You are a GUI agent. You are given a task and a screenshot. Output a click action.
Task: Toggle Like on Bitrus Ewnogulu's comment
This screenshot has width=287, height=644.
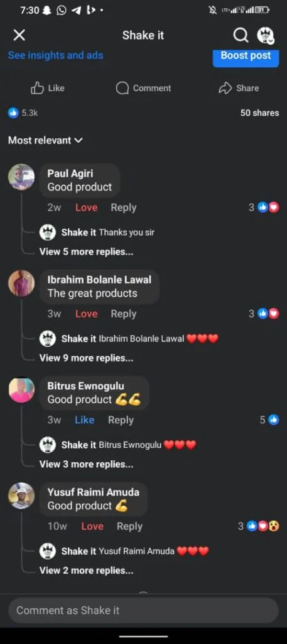tap(84, 419)
